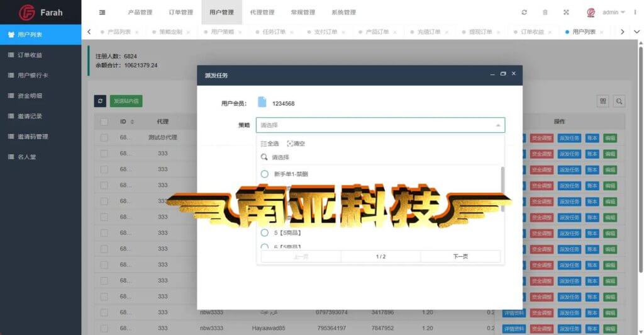The height and width of the screenshot is (335, 644).
Task: Click 账本 in the Hayaawad85 row
Action: (592, 329)
